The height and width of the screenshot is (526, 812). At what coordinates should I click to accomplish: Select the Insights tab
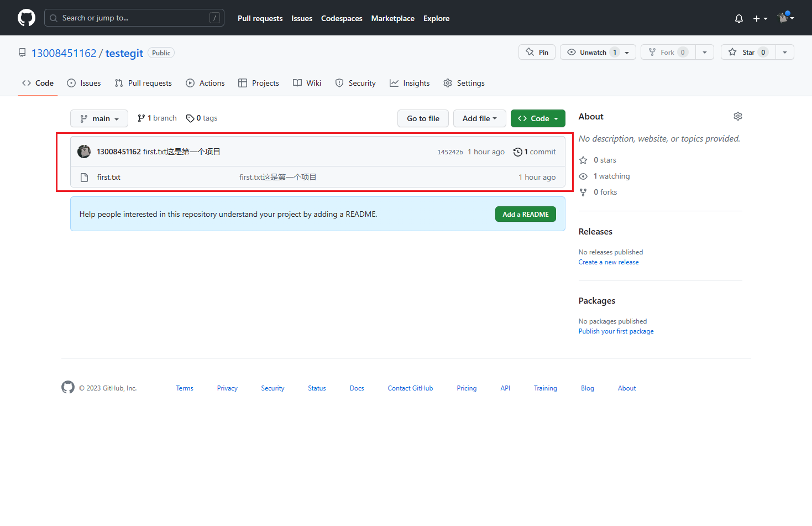[x=410, y=83]
